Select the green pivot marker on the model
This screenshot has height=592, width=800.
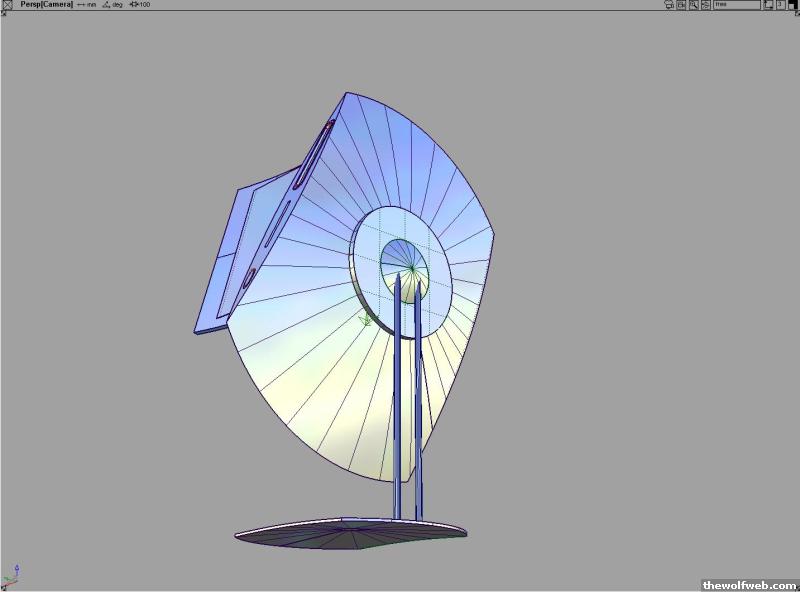[x=367, y=320]
